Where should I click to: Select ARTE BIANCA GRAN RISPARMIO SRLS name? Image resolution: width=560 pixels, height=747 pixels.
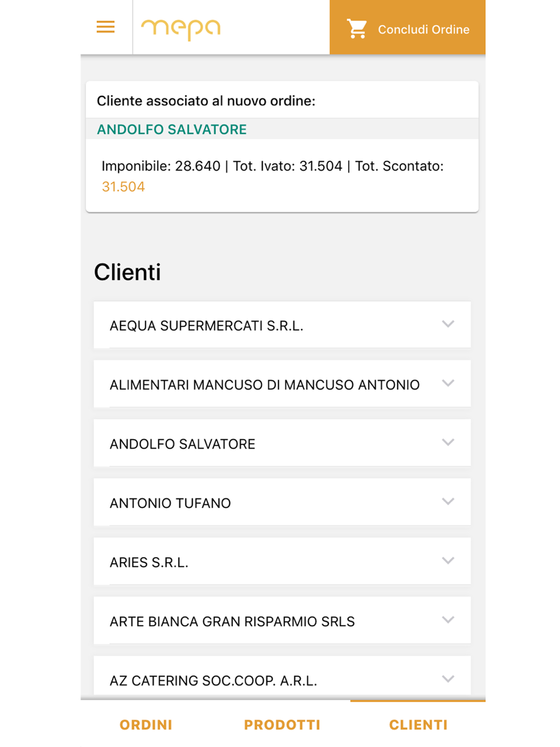click(232, 622)
